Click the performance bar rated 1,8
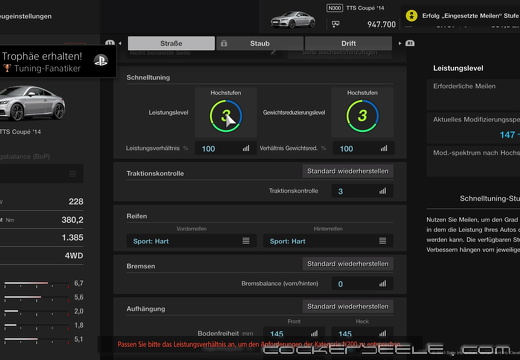 [x=36, y=325]
